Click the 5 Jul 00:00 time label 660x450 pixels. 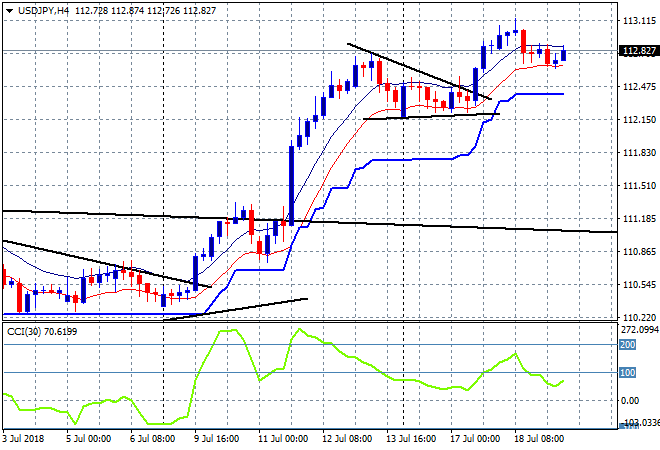coord(88,439)
